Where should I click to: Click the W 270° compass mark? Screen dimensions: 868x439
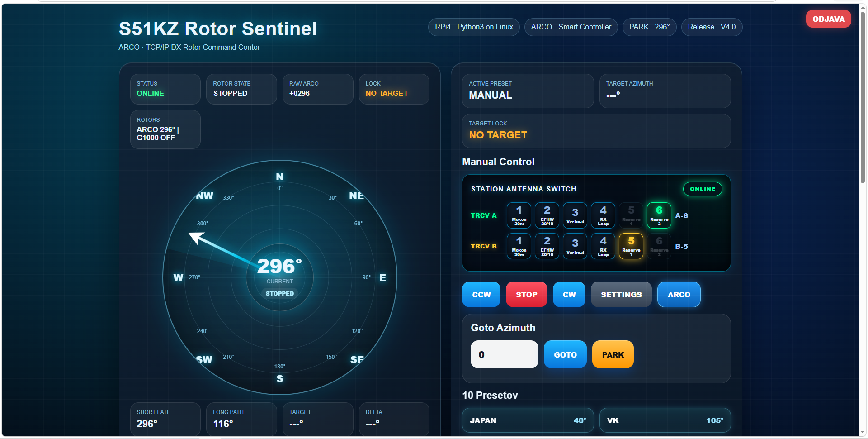pos(186,277)
